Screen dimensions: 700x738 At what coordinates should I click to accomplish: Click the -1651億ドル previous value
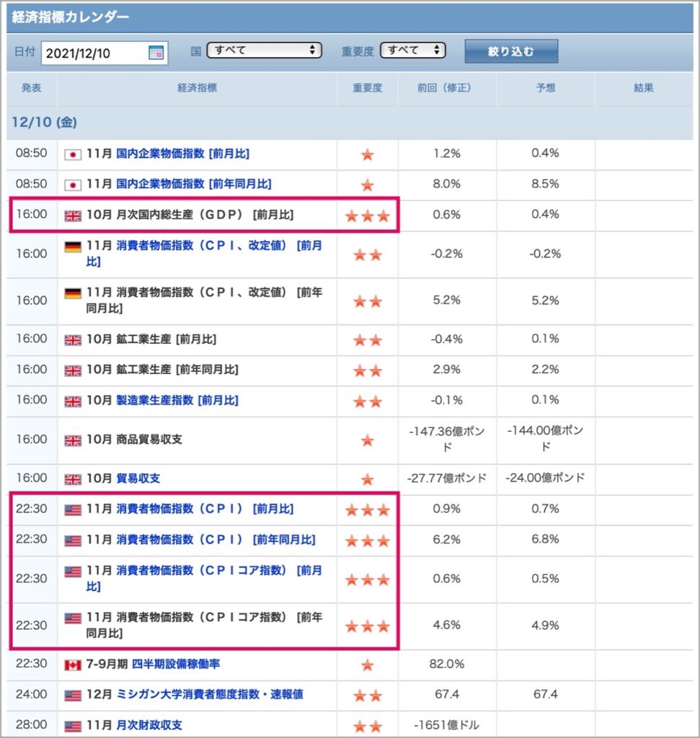coord(447,725)
